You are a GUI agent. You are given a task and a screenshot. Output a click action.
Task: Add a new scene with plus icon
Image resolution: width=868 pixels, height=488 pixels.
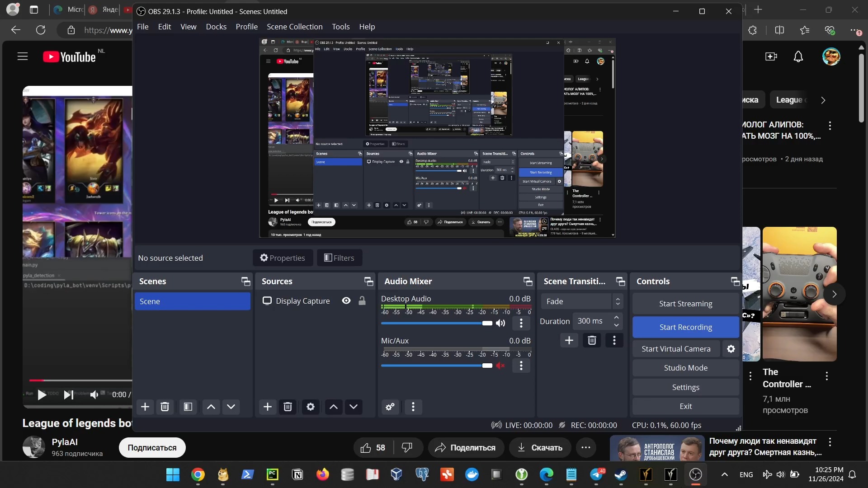145,407
